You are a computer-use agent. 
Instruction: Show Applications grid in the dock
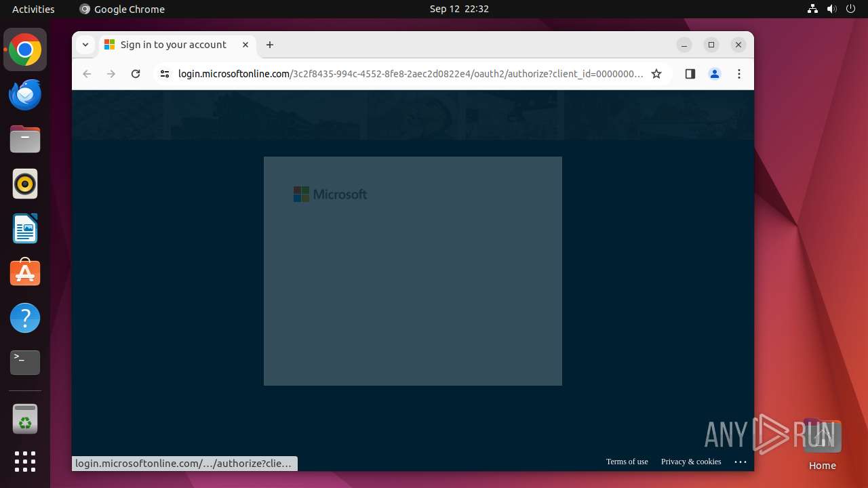point(25,462)
